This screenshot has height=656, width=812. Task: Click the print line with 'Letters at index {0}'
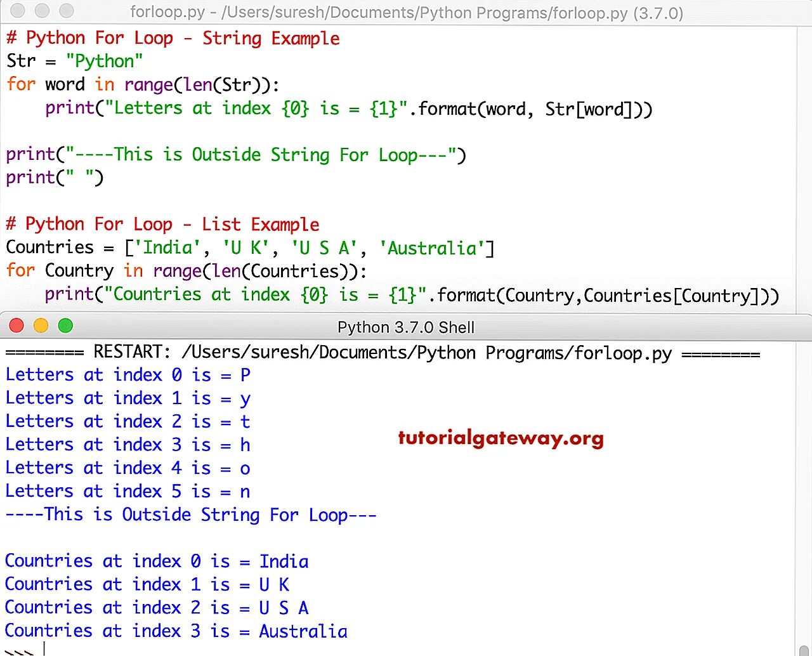(349, 108)
